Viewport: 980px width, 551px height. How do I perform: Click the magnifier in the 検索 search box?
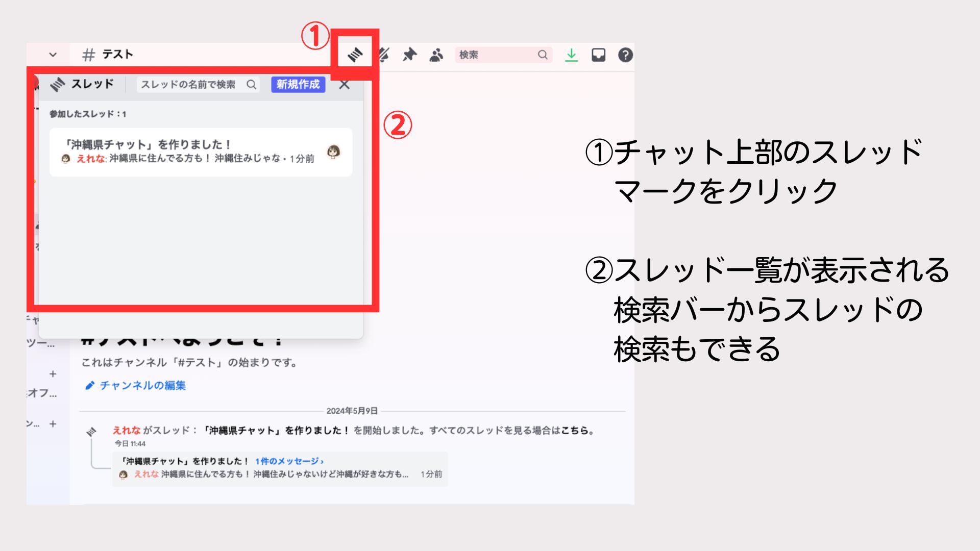click(x=543, y=55)
